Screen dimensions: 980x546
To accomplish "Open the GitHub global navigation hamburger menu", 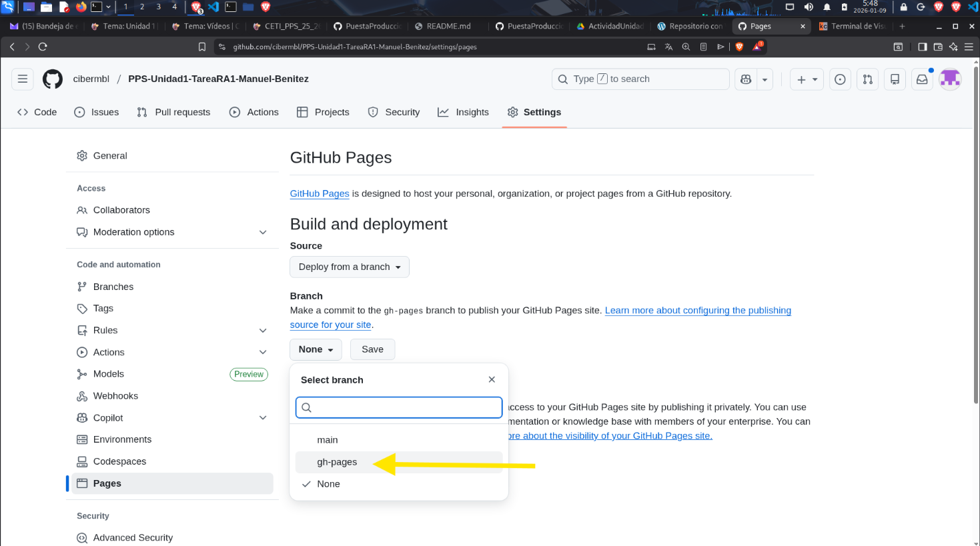I will [23, 79].
